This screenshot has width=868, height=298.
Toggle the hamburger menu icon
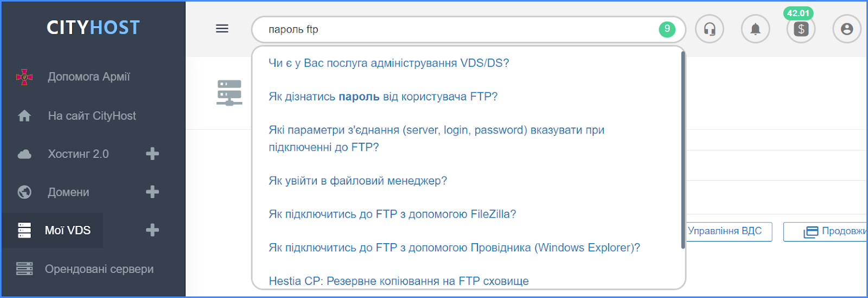coord(222,29)
